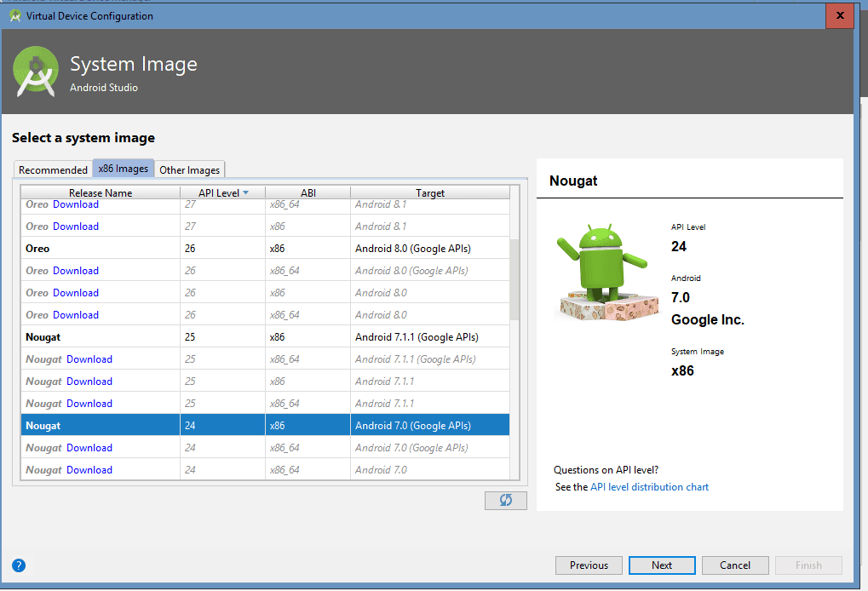Image resolution: width=868 pixels, height=591 pixels.
Task: Download Nougat API 25 x86_64 Google APIs image
Action: click(89, 359)
